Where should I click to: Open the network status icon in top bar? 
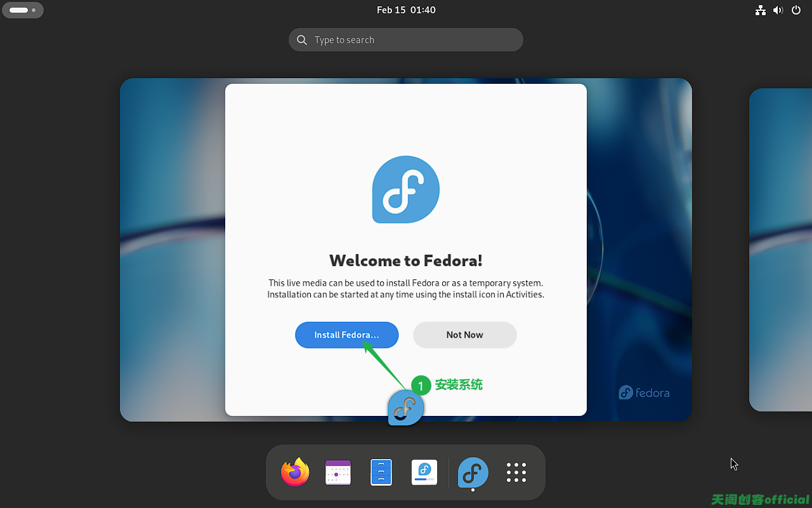(x=761, y=10)
